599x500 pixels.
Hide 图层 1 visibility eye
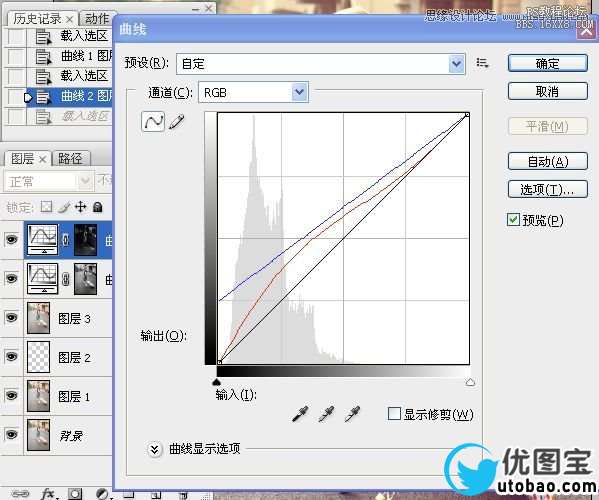[11, 395]
